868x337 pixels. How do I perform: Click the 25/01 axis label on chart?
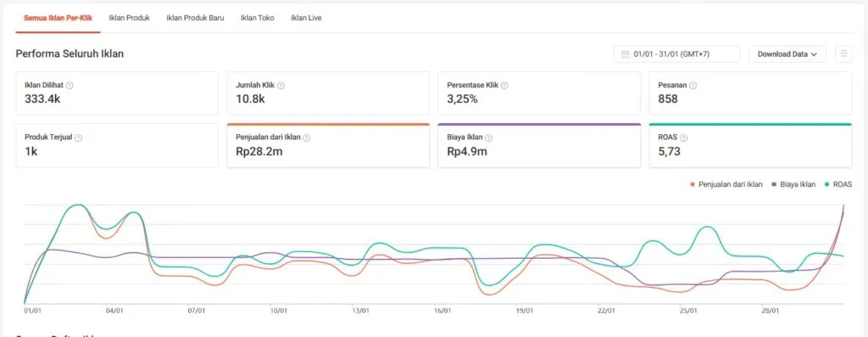tap(688, 311)
